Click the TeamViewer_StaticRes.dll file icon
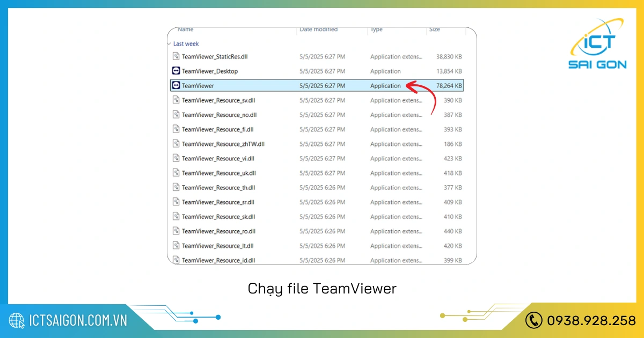Viewport: 644px width, 338px height. (176, 56)
